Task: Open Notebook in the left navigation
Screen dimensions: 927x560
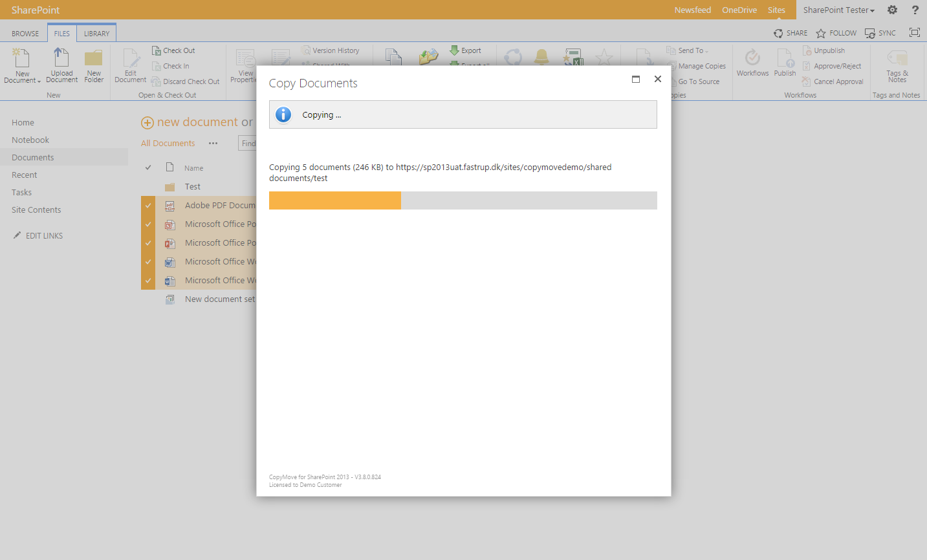Action: [30, 140]
